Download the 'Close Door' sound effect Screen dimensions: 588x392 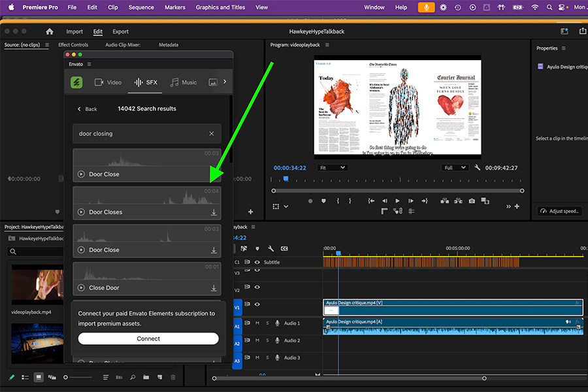[214, 288]
